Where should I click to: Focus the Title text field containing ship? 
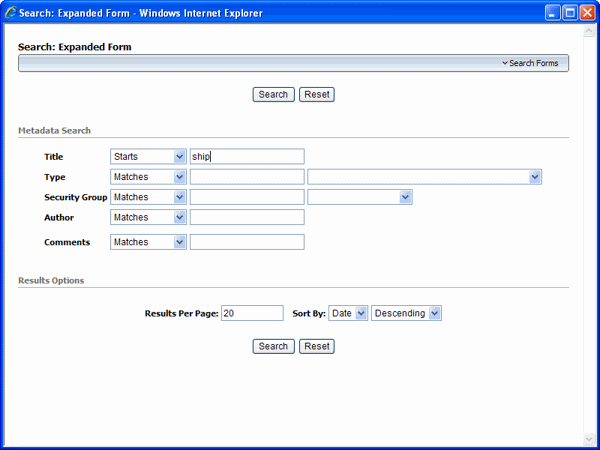click(247, 157)
